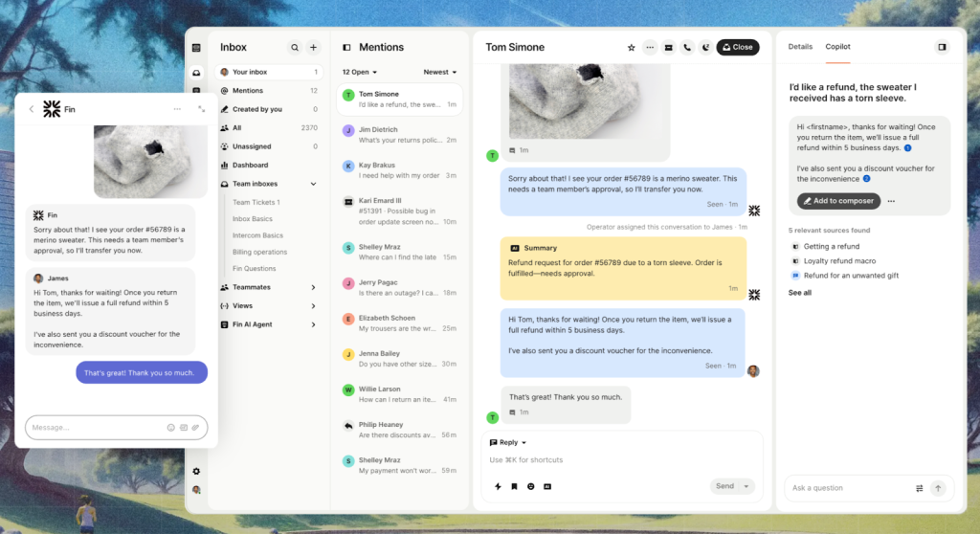Insert emoji in Fin widget message box
Screen dimensions: 980x534
pyautogui.click(x=170, y=428)
